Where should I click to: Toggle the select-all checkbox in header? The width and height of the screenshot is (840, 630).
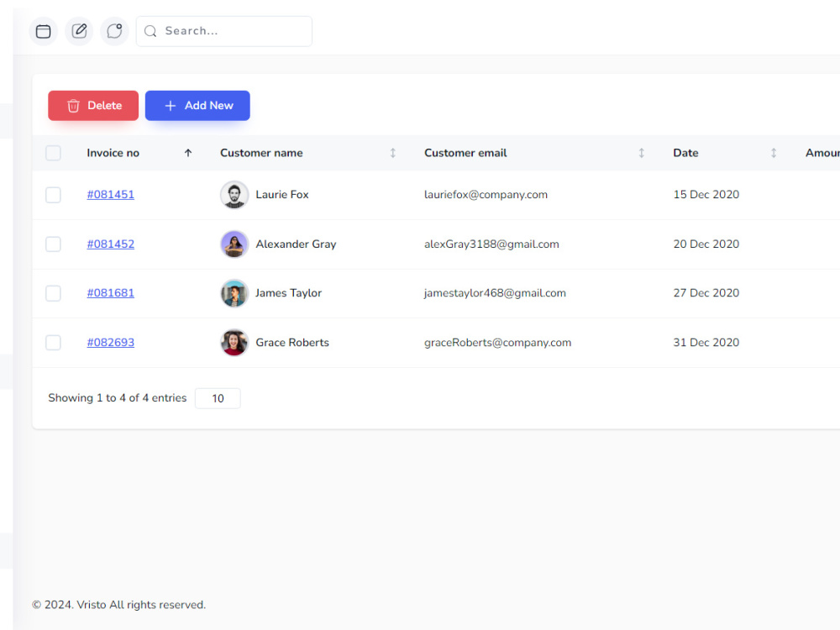pos(53,153)
